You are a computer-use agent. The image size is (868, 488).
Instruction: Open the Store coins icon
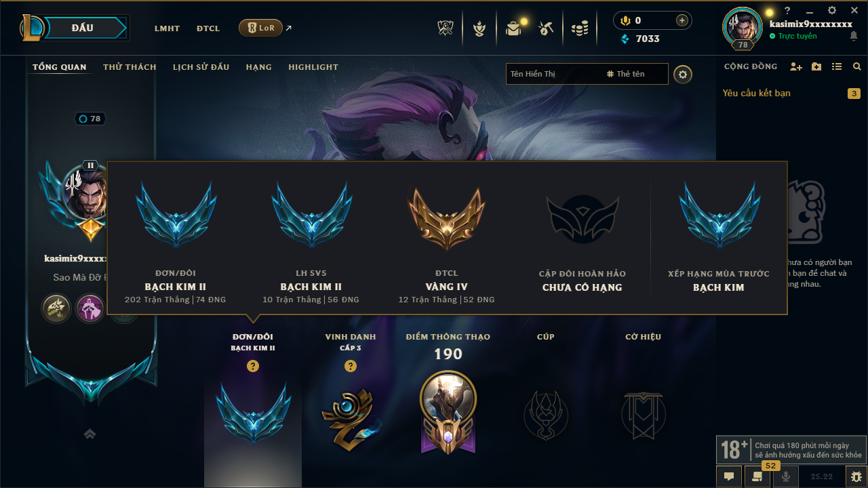[579, 28]
